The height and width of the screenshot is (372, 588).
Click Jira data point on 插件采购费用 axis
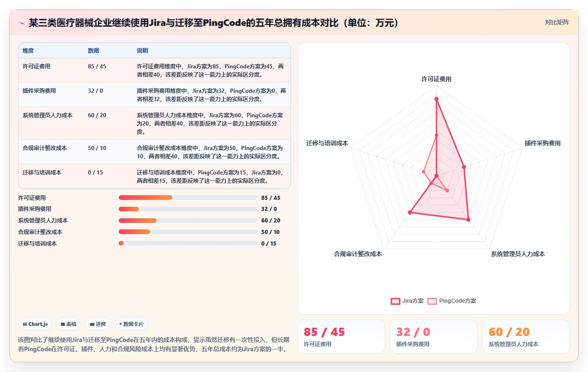pos(464,167)
